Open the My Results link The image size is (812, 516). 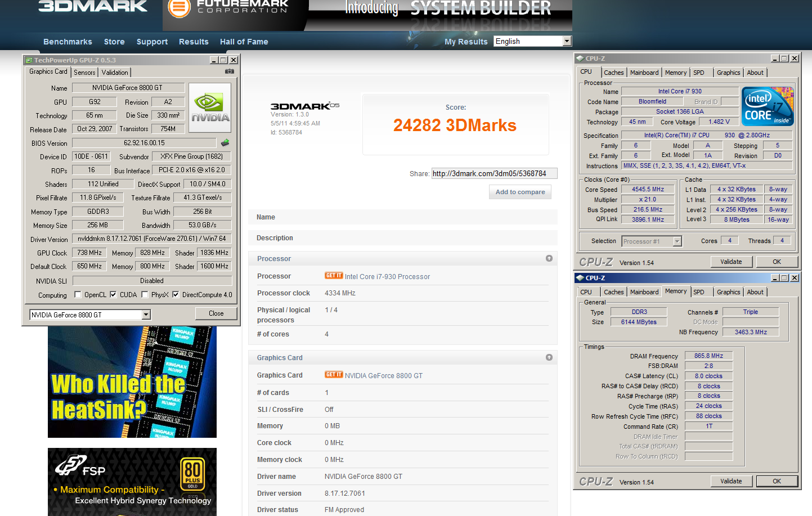point(466,42)
